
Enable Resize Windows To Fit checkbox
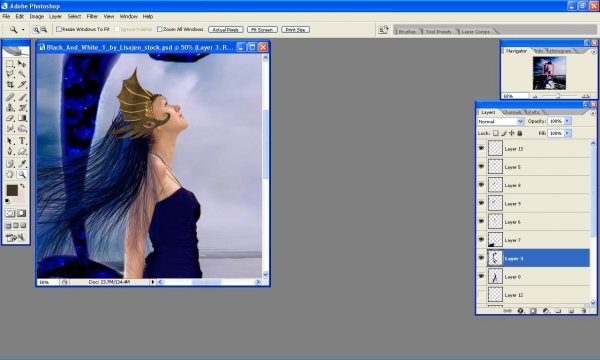tap(59, 29)
